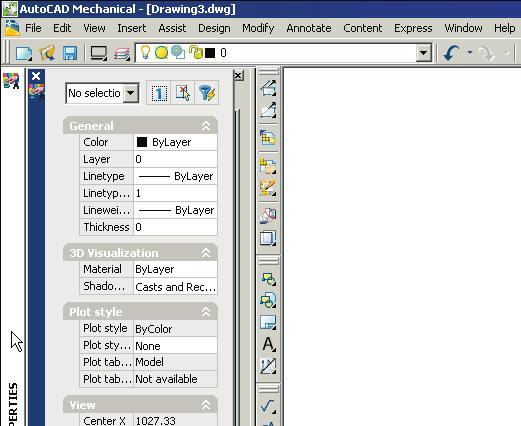
Task: Click the Center X value 1027.33
Action: pos(175,420)
